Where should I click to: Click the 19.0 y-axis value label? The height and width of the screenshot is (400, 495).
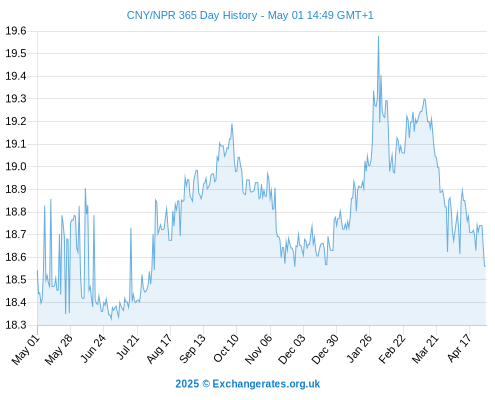[16, 166]
